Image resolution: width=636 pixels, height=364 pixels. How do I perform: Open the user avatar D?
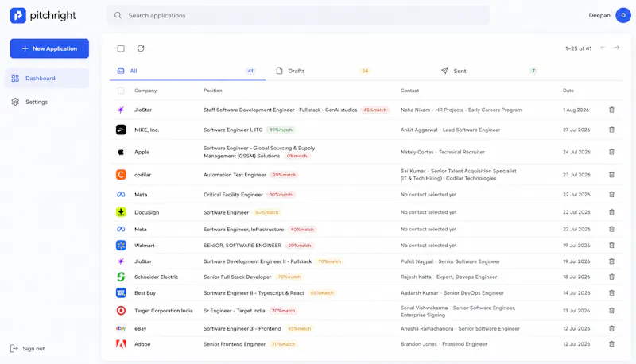click(623, 15)
